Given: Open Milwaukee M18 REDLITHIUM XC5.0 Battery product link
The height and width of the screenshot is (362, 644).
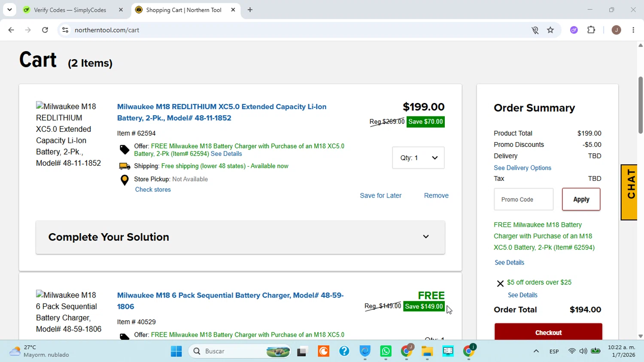Looking at the screenshot, I should coord(222,112).
